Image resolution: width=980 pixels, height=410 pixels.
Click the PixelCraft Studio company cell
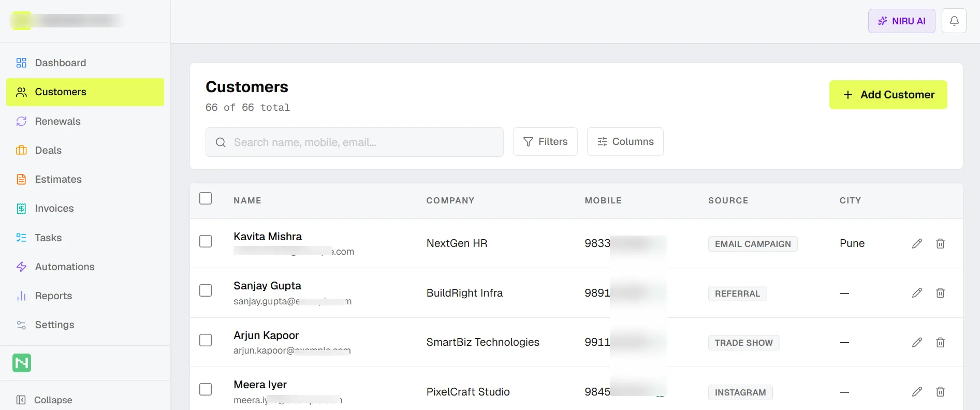pos(468,392)
